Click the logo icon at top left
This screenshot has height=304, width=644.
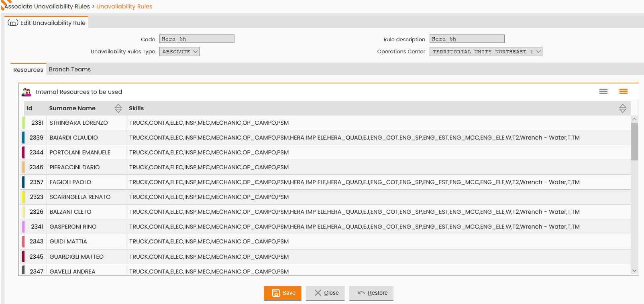click(5, 4)
